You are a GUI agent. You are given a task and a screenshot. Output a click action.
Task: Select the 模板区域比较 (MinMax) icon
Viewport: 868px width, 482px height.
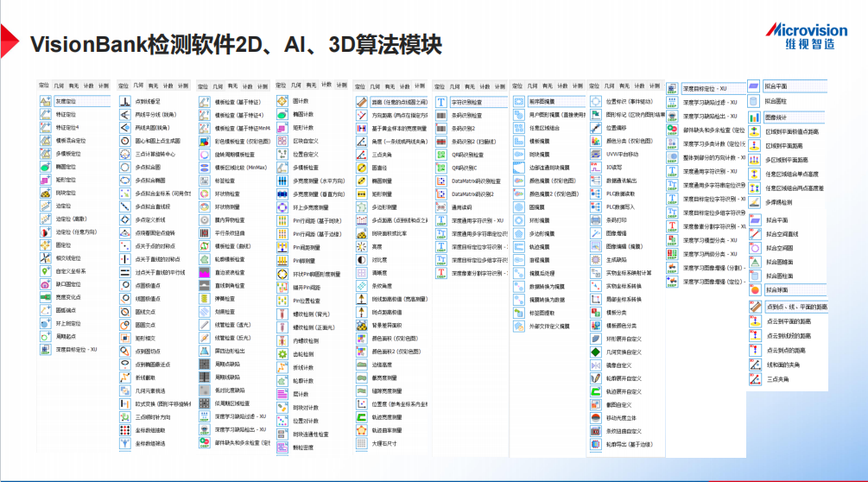(205, 167)
